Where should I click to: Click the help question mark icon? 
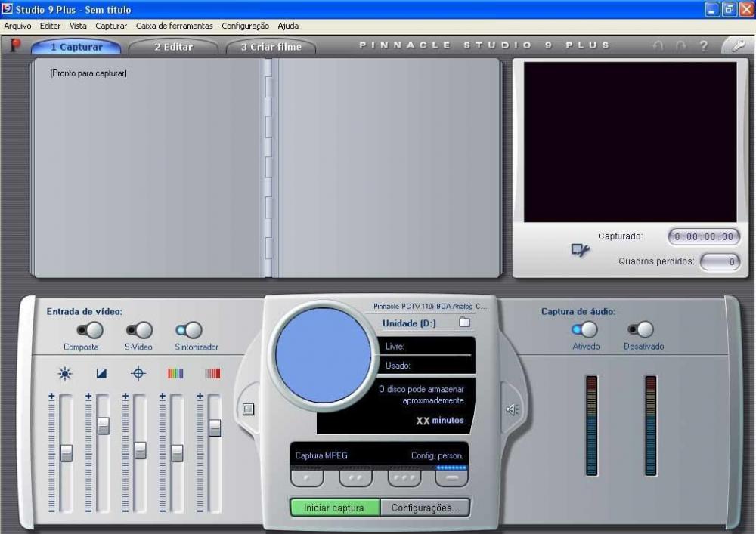coord(703,46)
